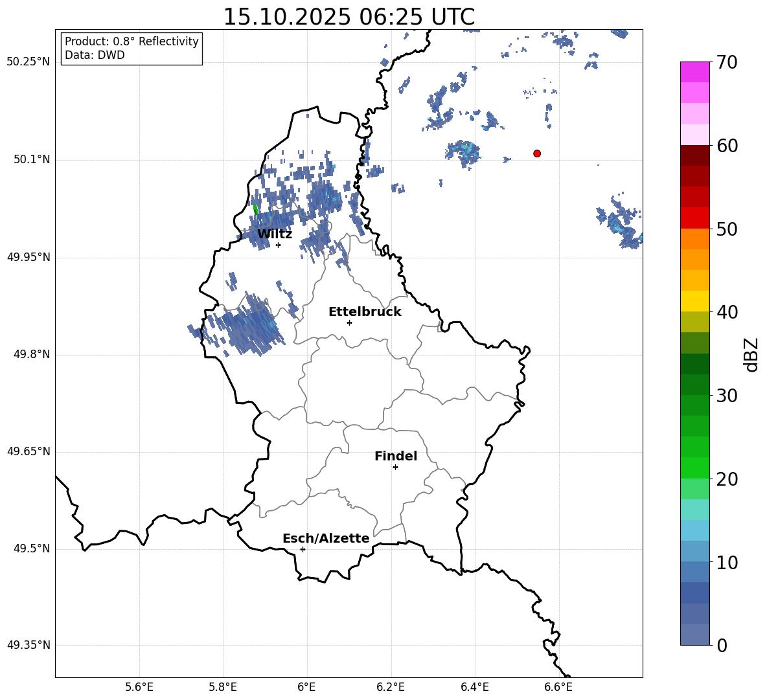This screenshot has width=767, height=700.
Task: Click the 50.1°N latitude label
Action: click(x=32, y=160)
